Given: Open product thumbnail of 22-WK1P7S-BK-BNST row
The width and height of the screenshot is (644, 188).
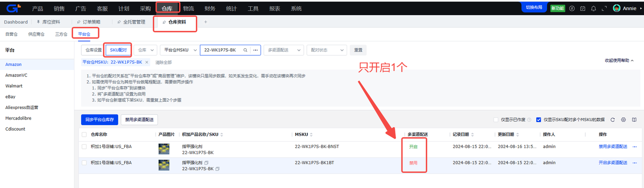Looking at the screenshot, I should point(164,149).
